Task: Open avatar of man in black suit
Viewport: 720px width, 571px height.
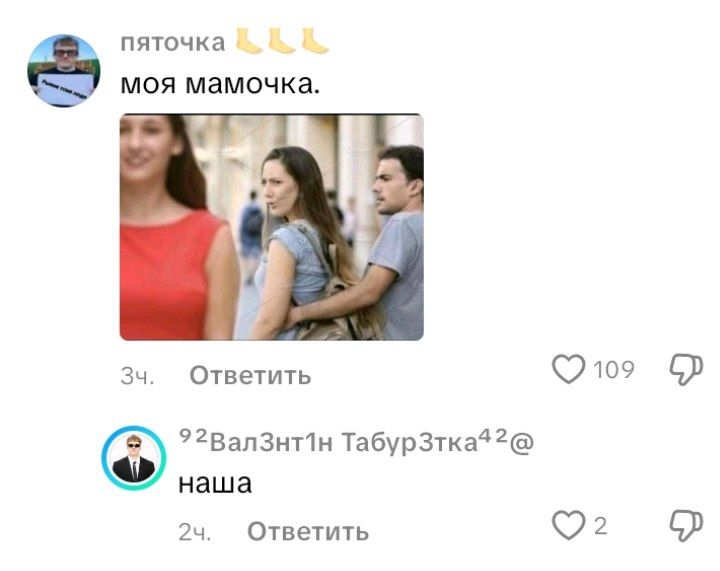Action: click(134, 458)
